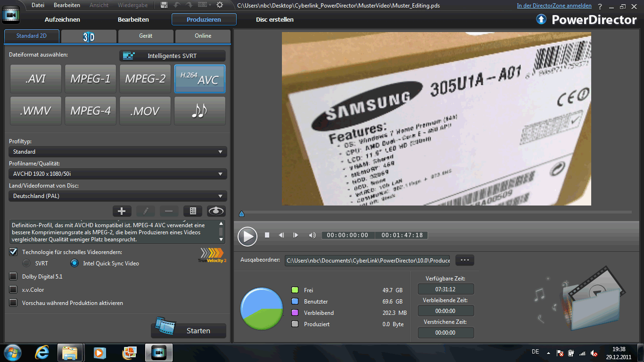Image resolution: width=644 pixels, height=362 pixels.
Task: Open profile details list icon
Action: [192, 211]
